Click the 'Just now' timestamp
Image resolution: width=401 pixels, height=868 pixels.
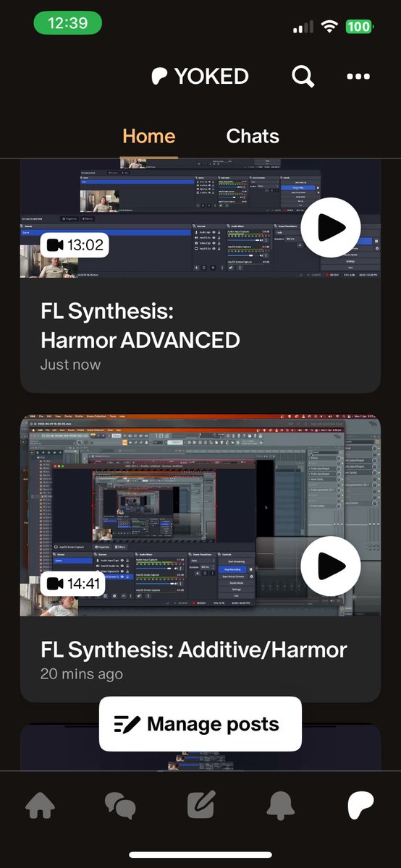70,365
